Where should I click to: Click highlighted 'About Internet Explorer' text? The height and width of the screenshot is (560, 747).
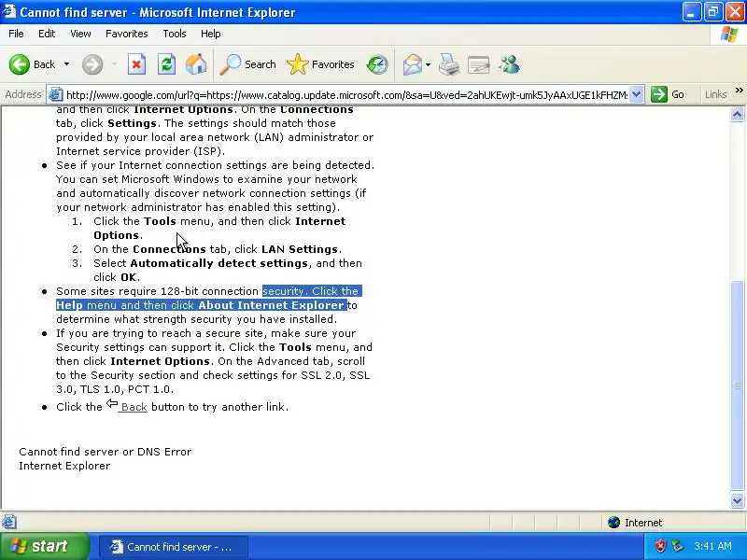271,305
